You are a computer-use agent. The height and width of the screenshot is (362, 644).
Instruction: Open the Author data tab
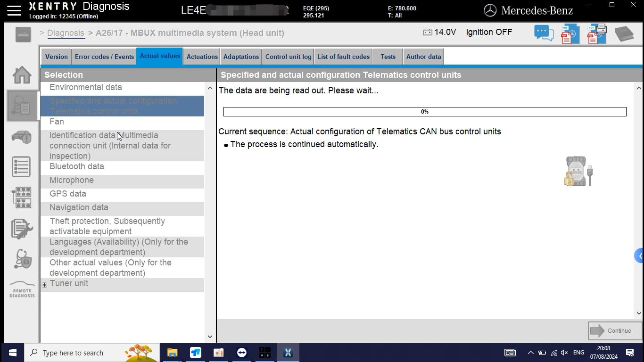(x=423, y=57)
